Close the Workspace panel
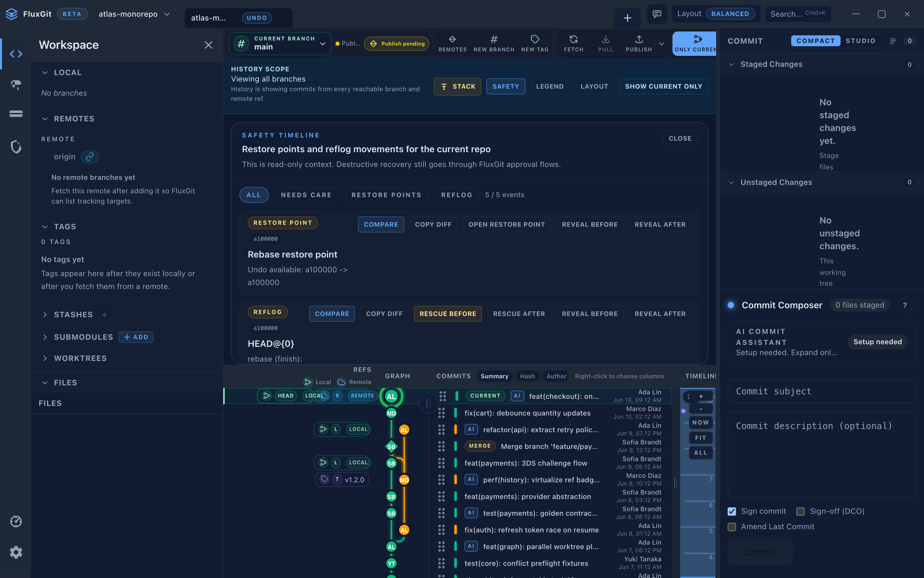 point(208,45)
